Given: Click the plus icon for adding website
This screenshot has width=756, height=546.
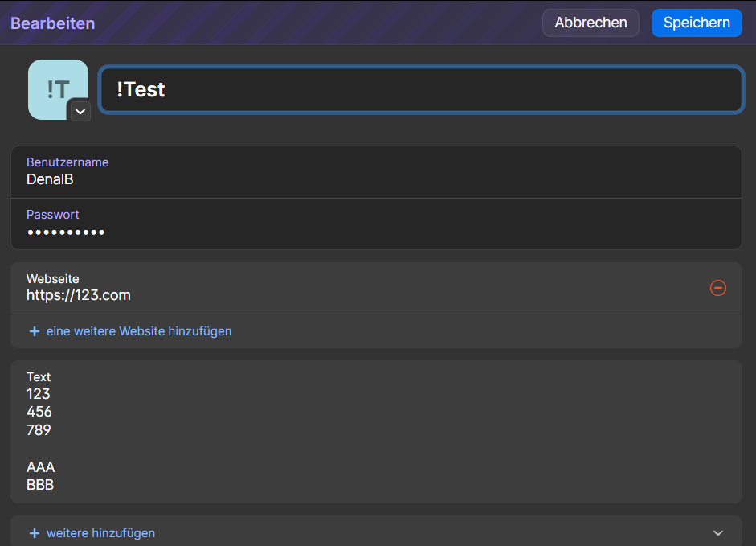Looking at the screenshot, I should tap(35, 331).
